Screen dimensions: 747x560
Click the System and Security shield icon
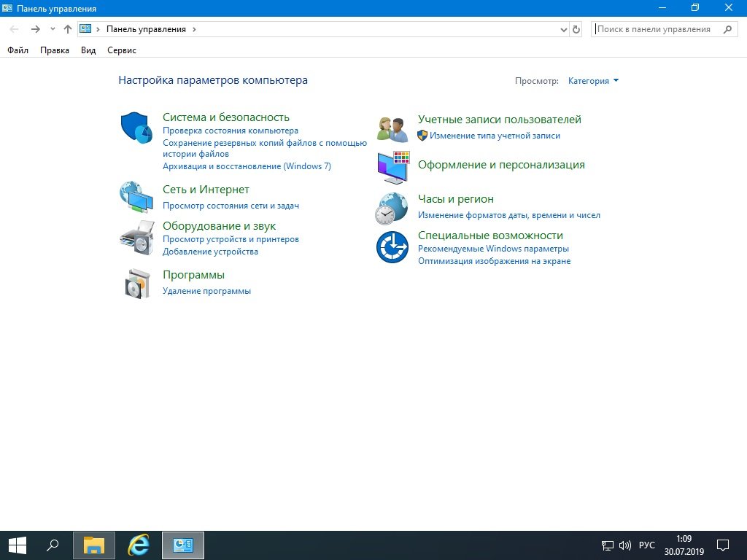coord(135,128)
